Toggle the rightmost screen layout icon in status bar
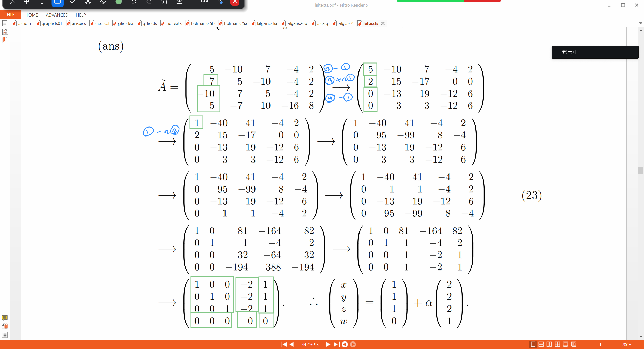644x349 pixels. pyautogui.click(x=574, y=344)
